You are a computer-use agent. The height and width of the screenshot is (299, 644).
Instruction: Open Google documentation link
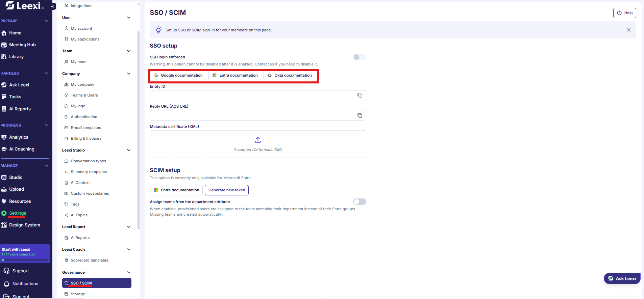click(x=178, y=75)
